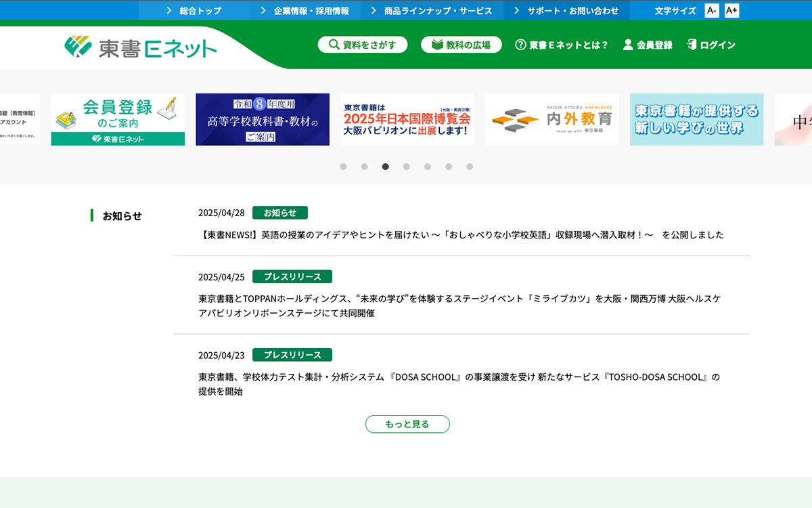Click the 2025/04/28 date text
This screenshot has width=812, height=508.
coord(221,213)
